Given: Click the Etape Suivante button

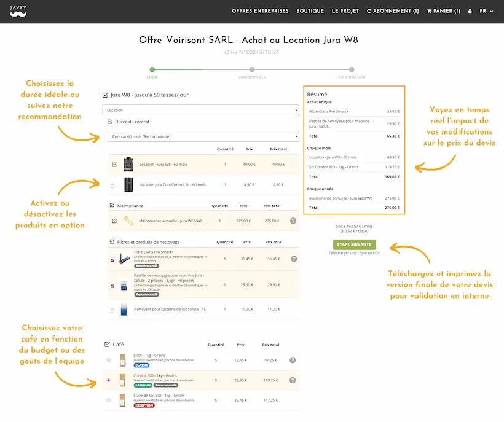Looking at the screenshot, I should point(354,244).
